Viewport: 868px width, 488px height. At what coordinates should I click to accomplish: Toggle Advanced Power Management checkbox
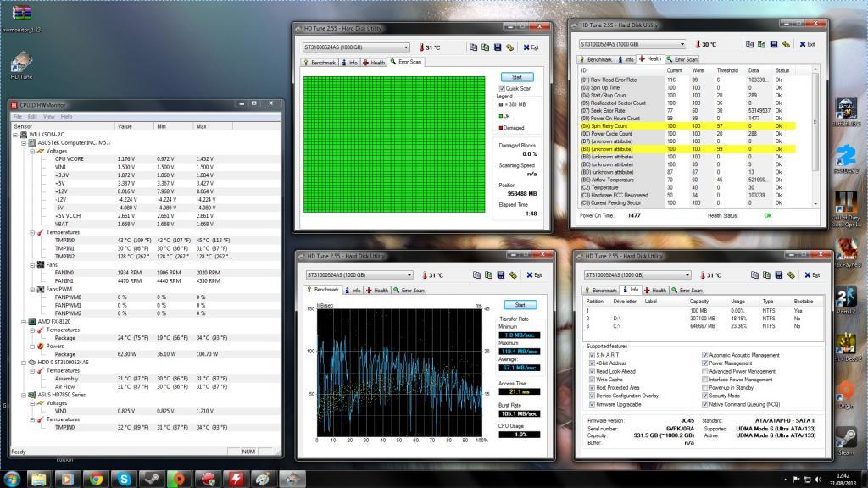click(x=704, y=372)
